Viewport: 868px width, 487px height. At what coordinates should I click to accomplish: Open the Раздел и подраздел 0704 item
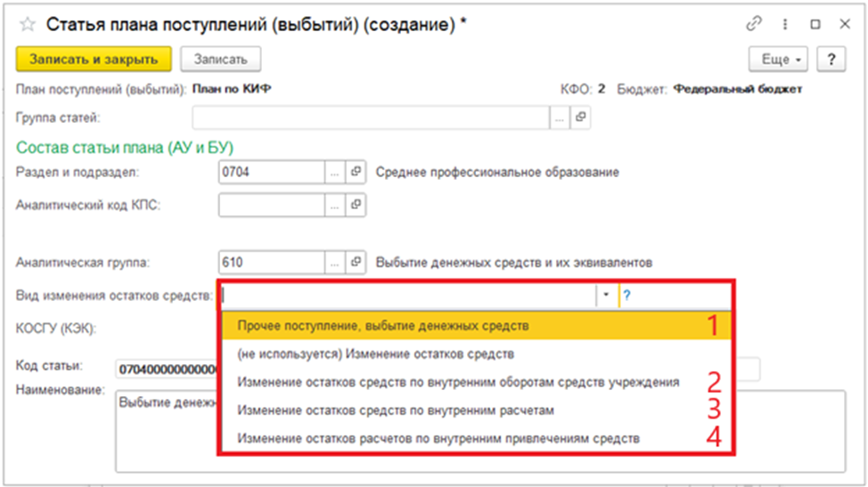point(356,173)
